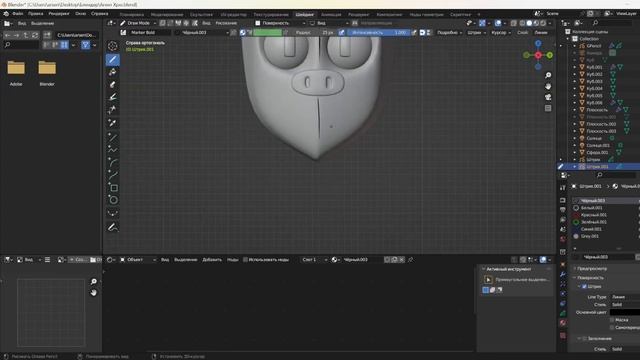Open the Рендеринг menu
This screenshot has height=360, width=640.
pos(59,13)
